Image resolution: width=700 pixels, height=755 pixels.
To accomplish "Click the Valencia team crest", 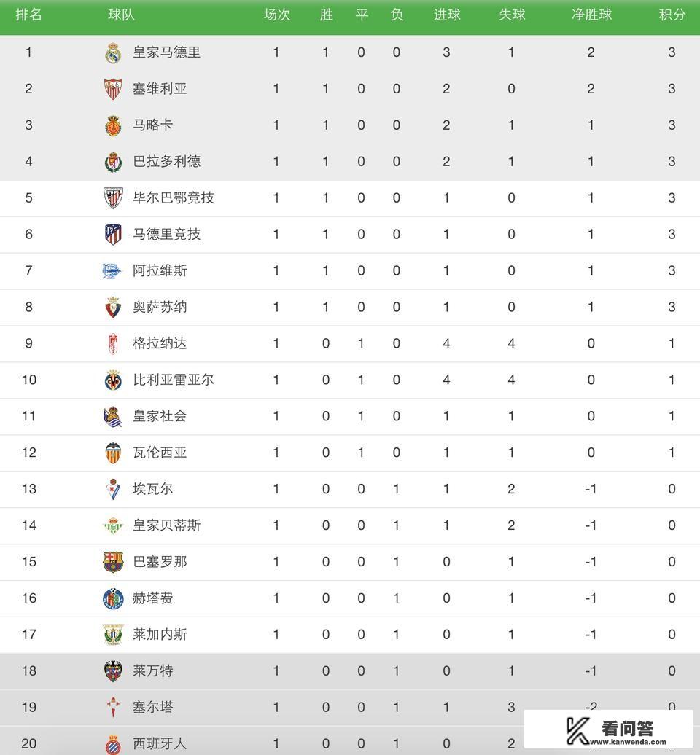I will coord(113,453).
